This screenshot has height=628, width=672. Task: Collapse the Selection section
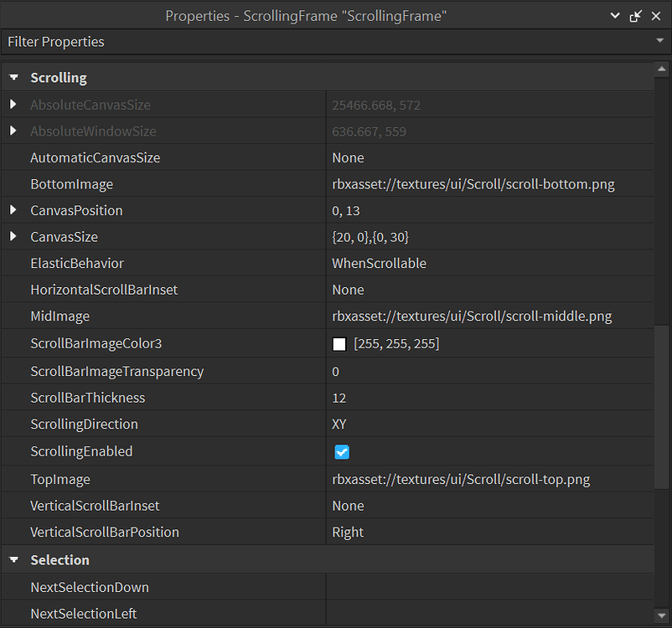[x=13, y=559]
